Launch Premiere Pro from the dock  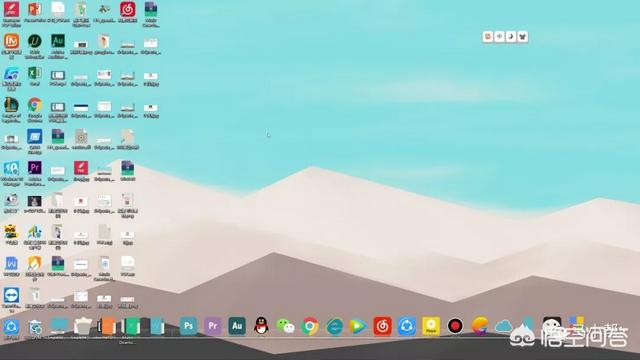click(213, 326)
